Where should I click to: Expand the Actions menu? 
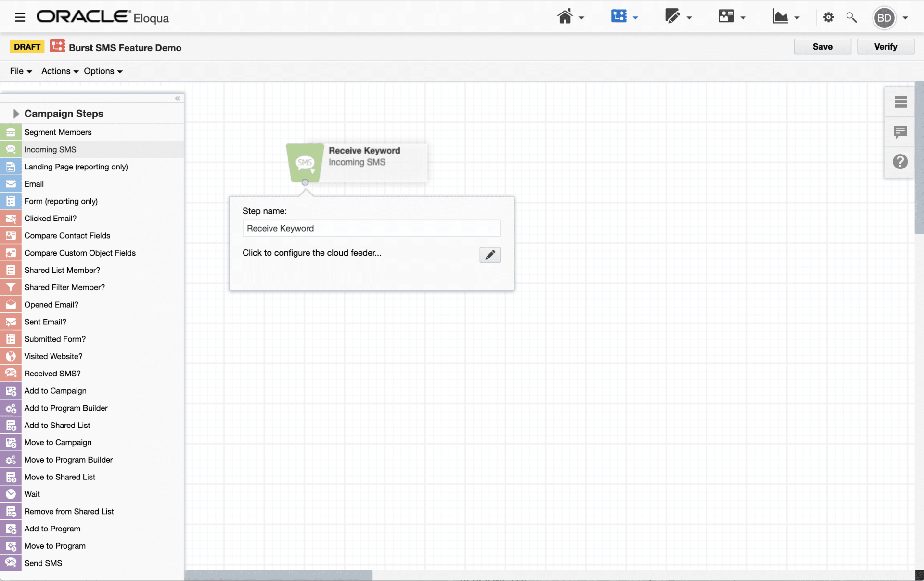56,71
